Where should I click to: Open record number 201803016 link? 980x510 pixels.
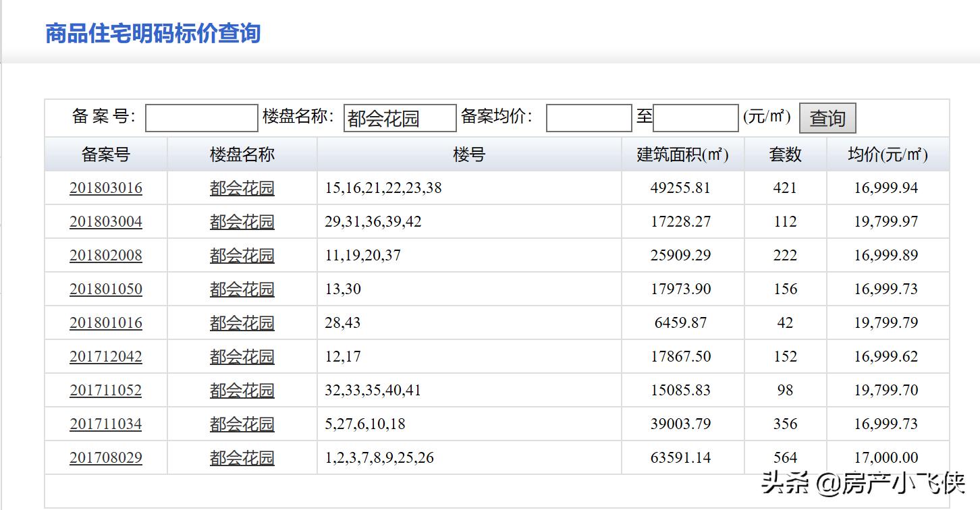click(106, 188)
